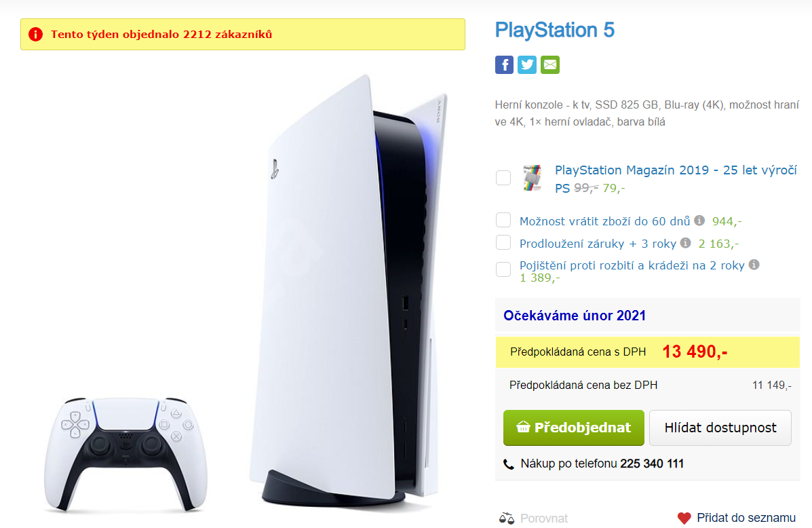
Task: Share product via Twitter icon
Action: pos(526,64)
